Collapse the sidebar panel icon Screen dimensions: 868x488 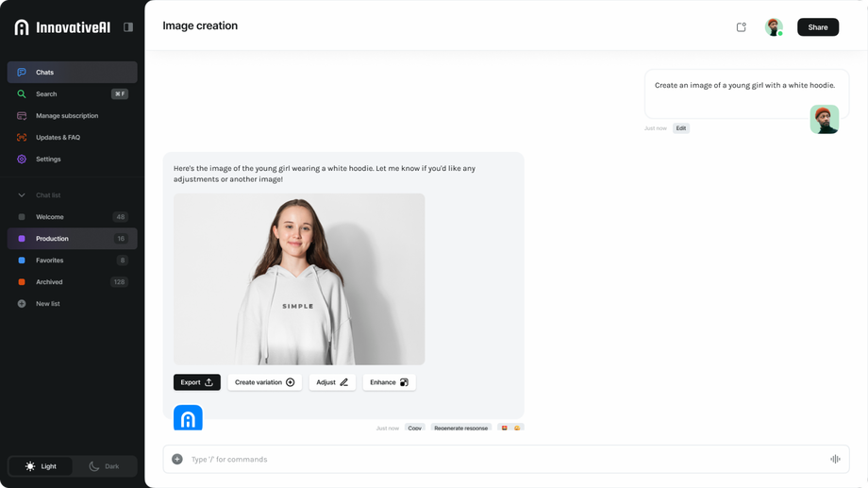[128, 27]
